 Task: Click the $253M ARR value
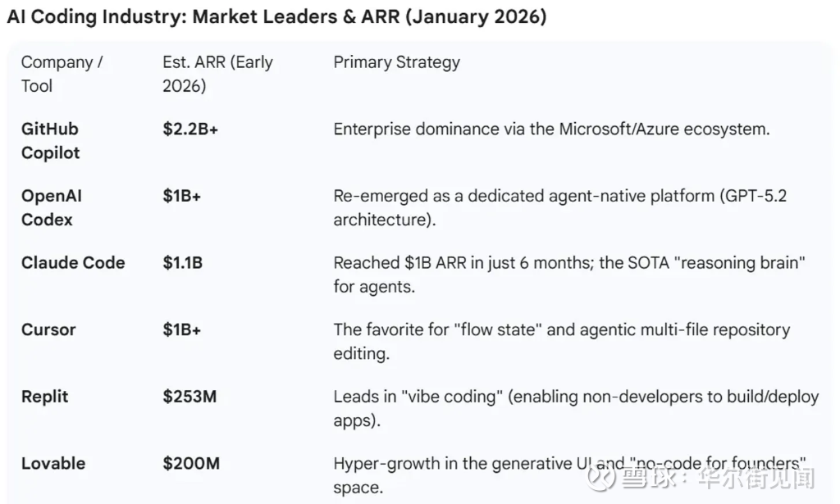(189, 397)
